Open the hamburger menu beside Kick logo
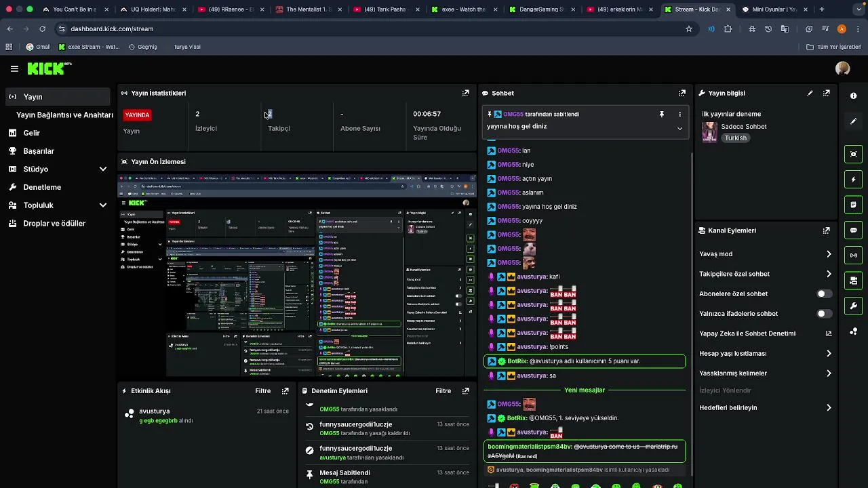The image size is (868, 488). pyautogui.click(x=14, y=68)
